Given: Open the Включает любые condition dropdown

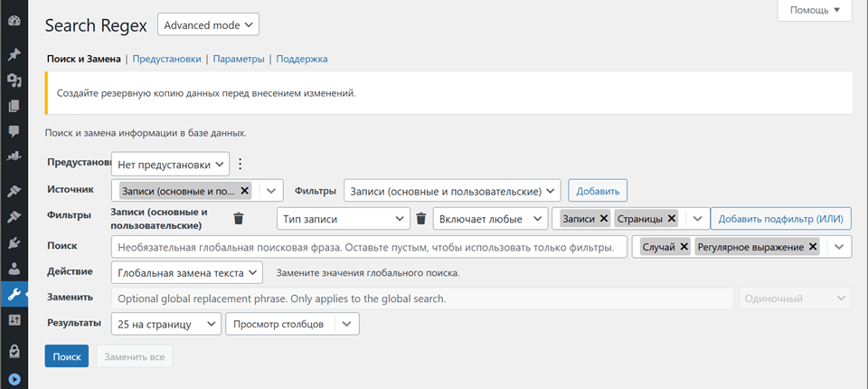Looking at the screenshot, I should click(x=490, y=219).
